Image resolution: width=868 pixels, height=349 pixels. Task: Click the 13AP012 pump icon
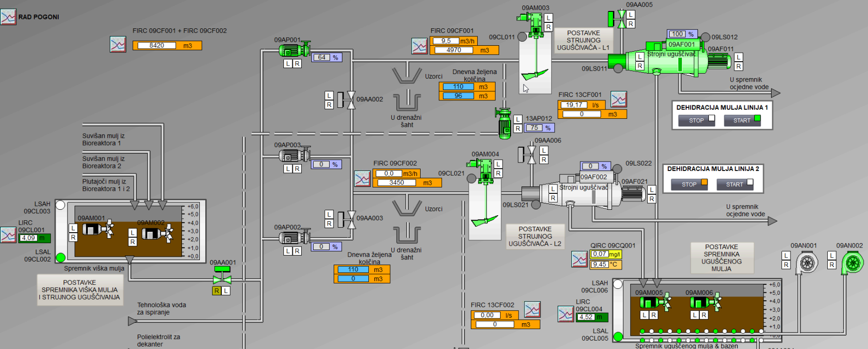tap(504, 123)
